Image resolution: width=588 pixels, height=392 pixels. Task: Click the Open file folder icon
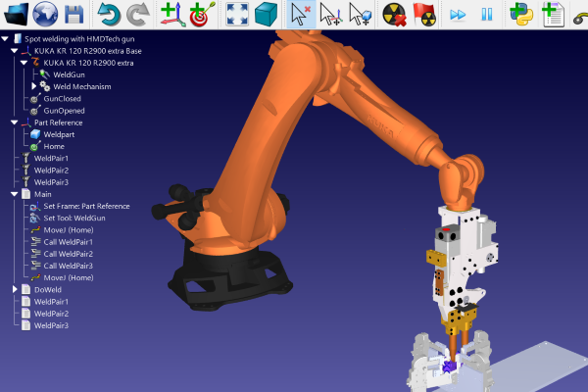[17, 14]
